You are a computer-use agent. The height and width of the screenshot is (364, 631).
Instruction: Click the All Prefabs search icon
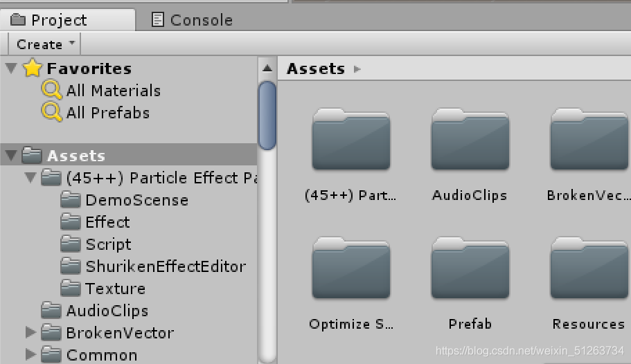[x=52, y=112]
